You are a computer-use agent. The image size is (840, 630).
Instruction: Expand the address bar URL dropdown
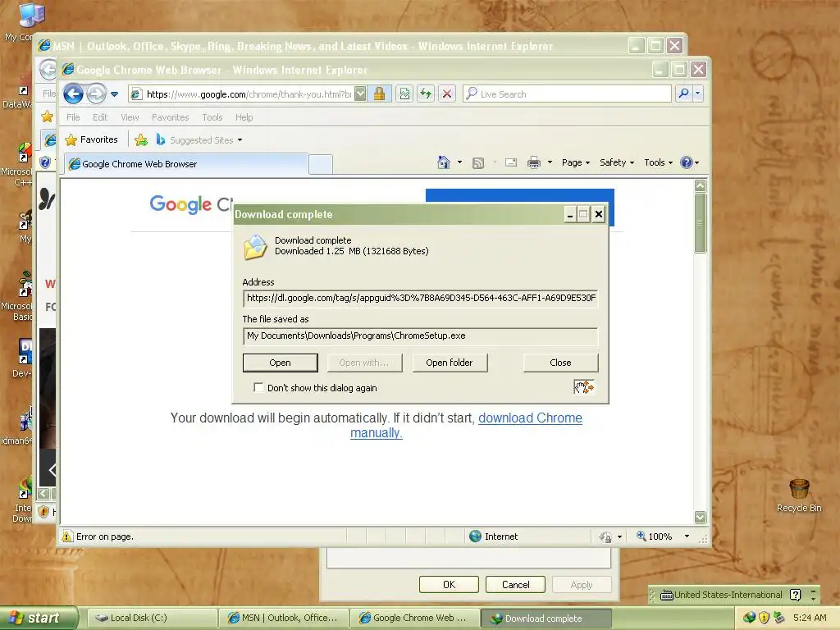point(361,94)
